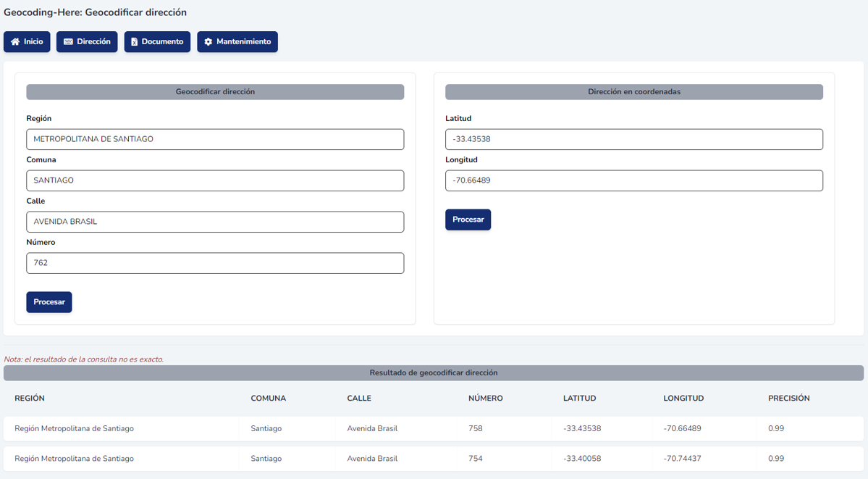Click the keyboard icon in Dirección button
This screenshot has width=868, height=479.
(68, 42)
